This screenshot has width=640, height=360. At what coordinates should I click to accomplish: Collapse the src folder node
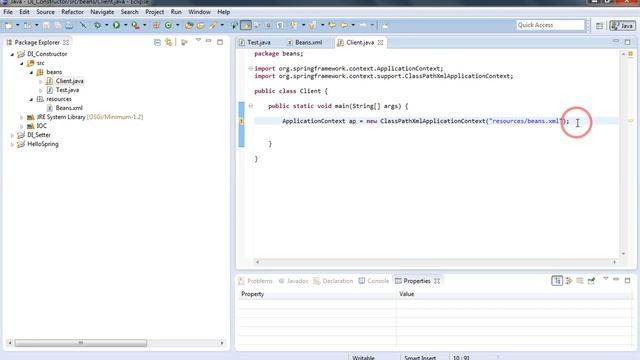(22, 63)
